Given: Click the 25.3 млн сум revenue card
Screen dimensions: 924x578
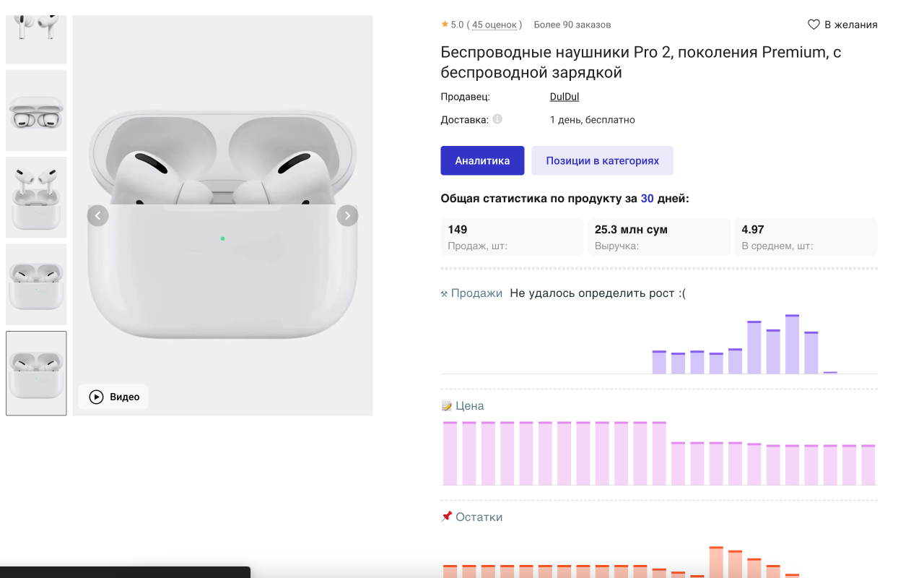Looking at the screenshot, I should 658,237.
